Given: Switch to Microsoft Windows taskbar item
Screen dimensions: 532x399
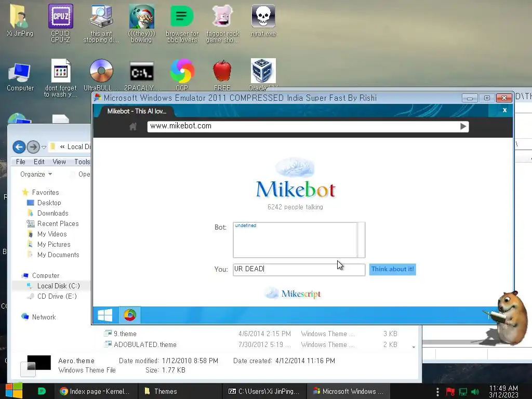Looking at the screenshot, I should (348, 391).
